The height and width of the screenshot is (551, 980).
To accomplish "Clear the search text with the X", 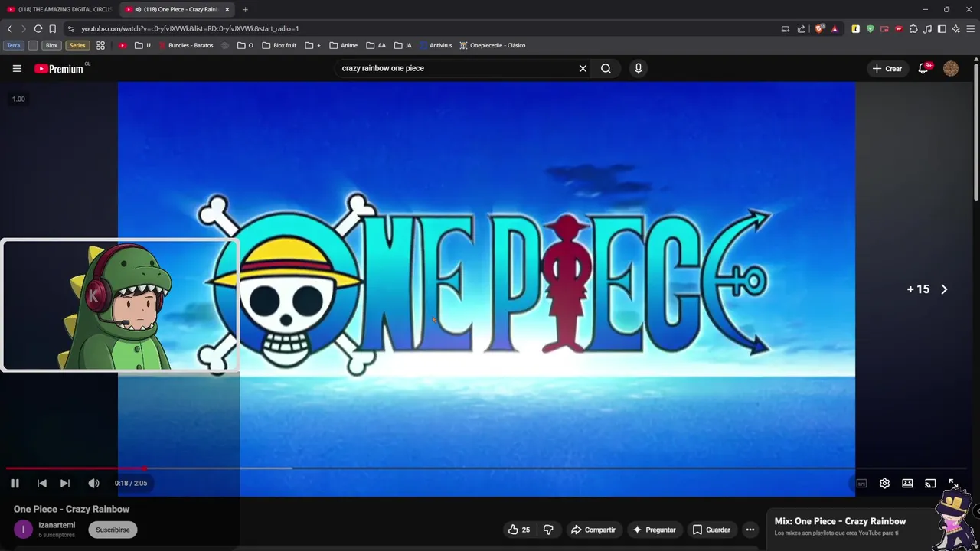I will coord(583,68).
